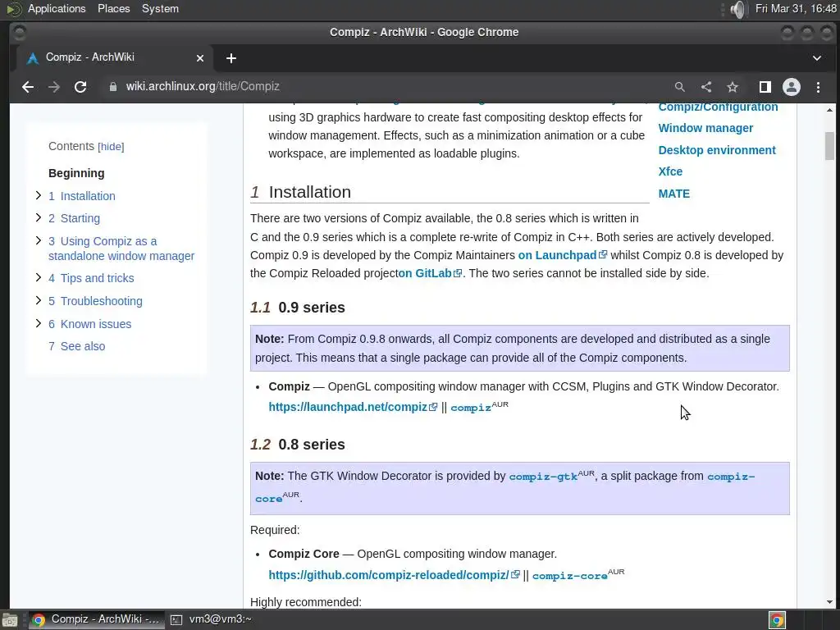Viewport: 840px width, 630px height.
Task: Go back to the previous page
Action: coord(28,87)
